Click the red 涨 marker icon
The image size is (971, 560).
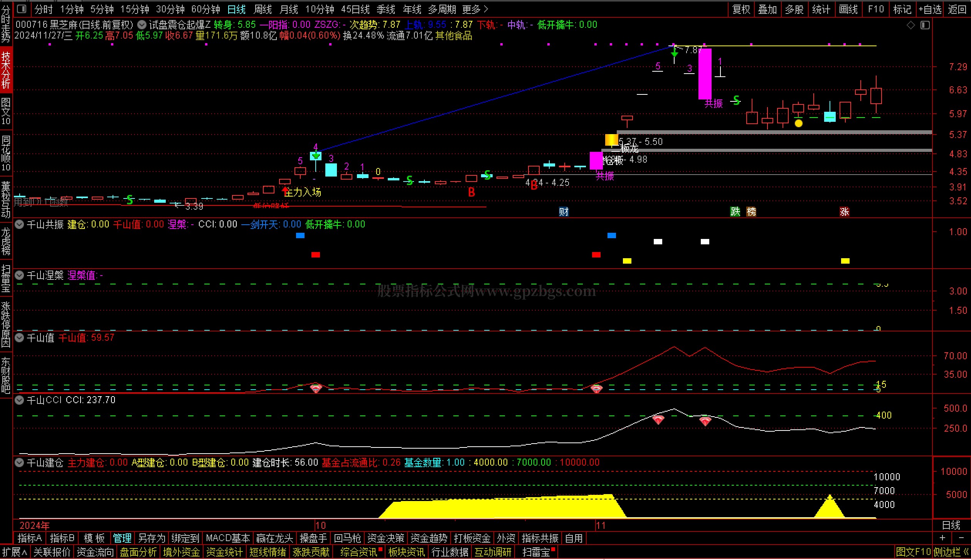pyautogui.click(x=845, y=212)
